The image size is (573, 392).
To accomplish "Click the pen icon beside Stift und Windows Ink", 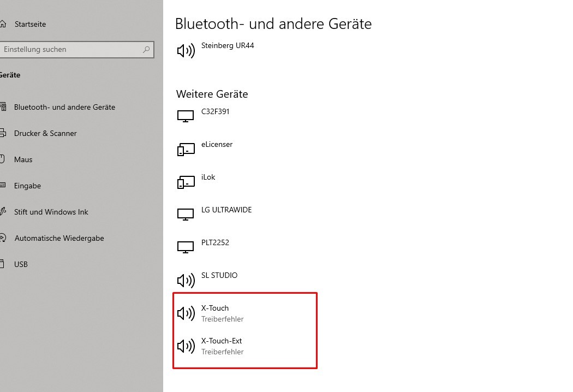I will 3,211.
